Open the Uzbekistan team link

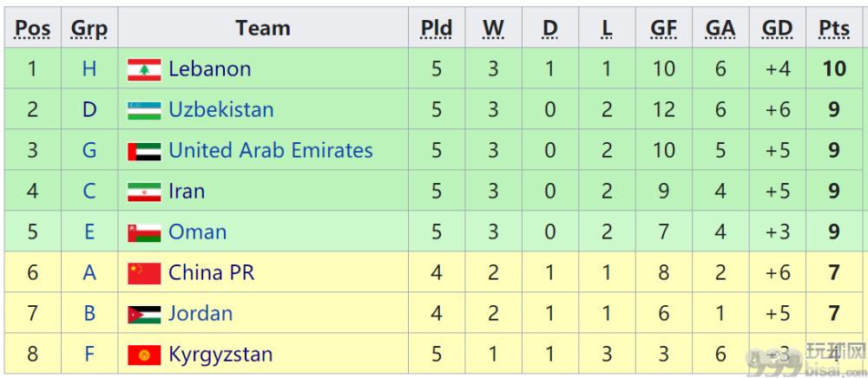[220, 109]
